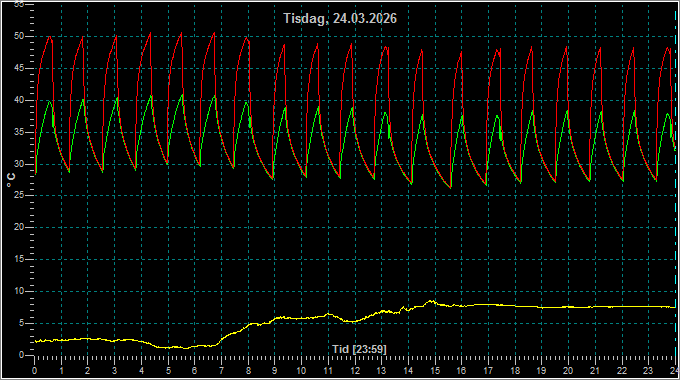Viewport: 680px width, 380px height.
Task: Click the °C axis unit label
Action: tap(11, 179)
